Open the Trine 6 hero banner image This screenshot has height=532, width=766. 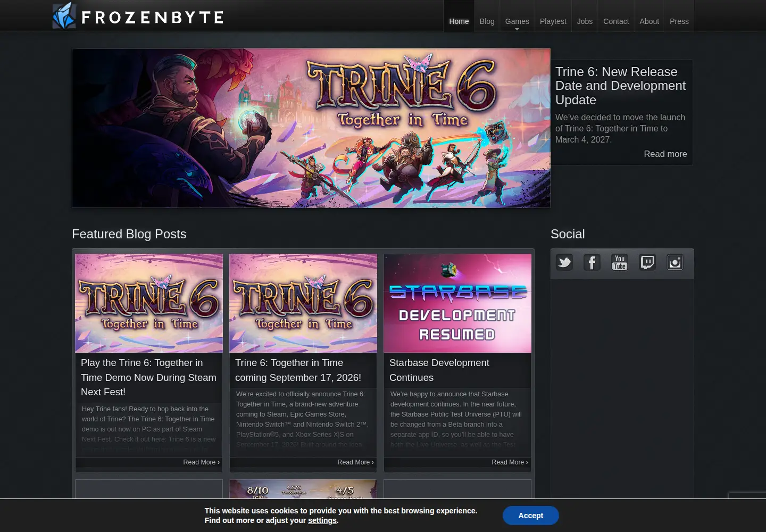point(311,128)
